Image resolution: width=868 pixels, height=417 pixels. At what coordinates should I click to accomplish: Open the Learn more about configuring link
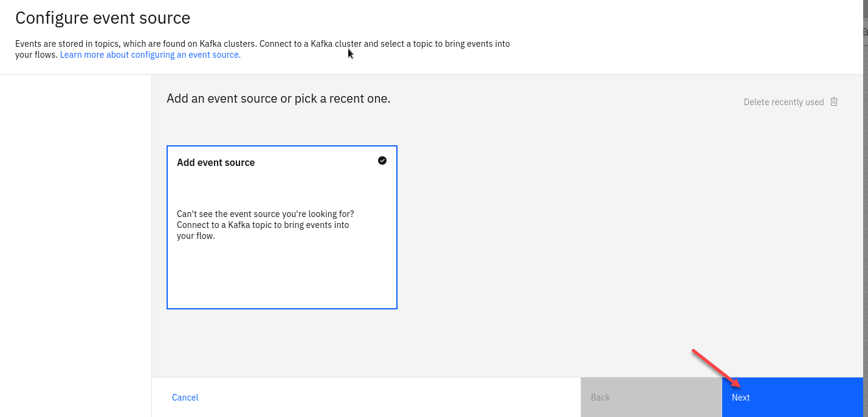tap(150, 55)
